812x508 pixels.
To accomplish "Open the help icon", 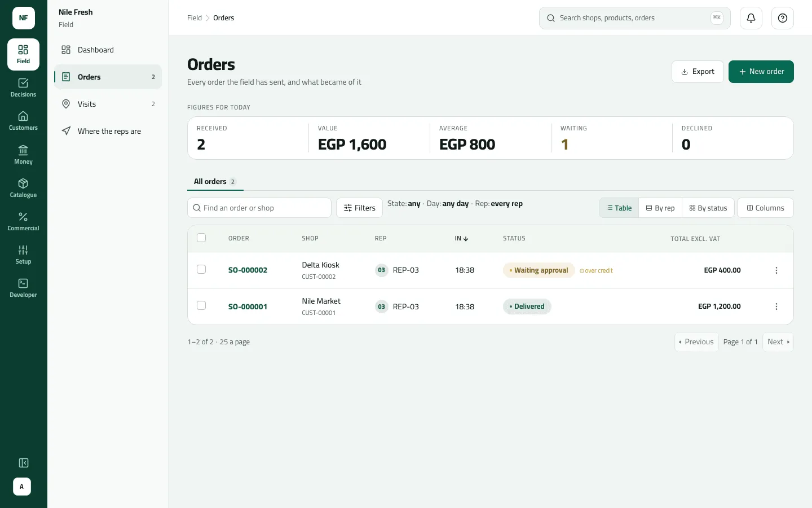I will point(783,18).
